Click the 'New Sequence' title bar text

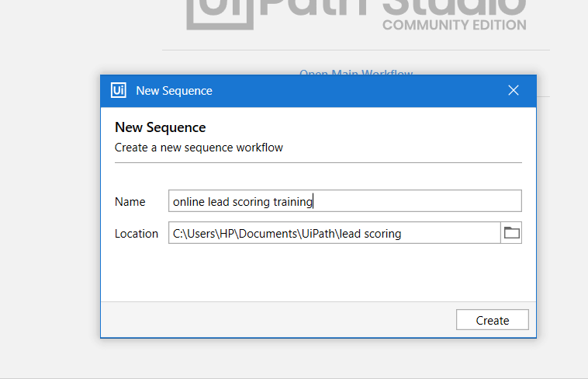(174, 91)
